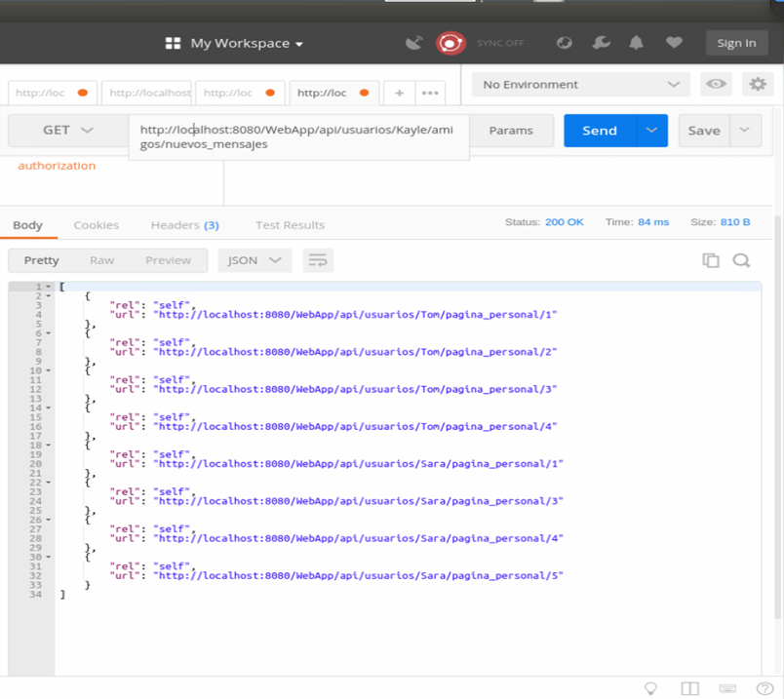Switch to the first http://loc request tab
This screenshot has width=784, height=699.
[53, 93]
